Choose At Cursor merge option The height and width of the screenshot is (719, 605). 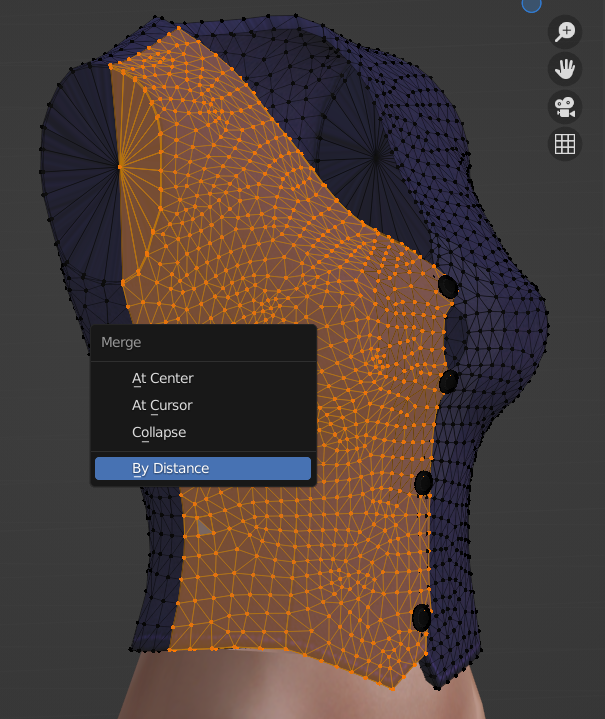click(203, 405)
